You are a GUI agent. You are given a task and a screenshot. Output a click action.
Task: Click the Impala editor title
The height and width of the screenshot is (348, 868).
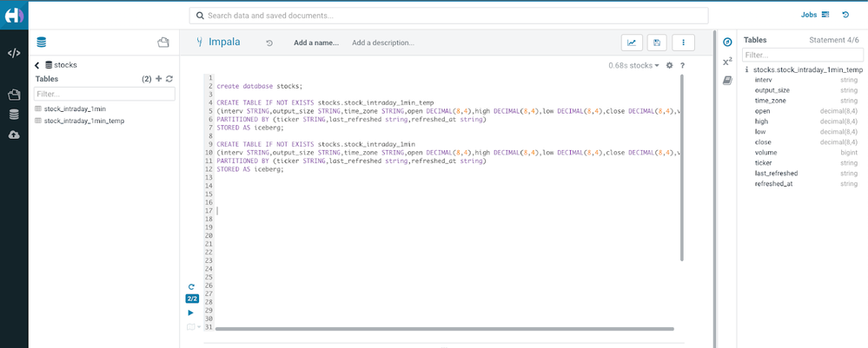(224, 42)
